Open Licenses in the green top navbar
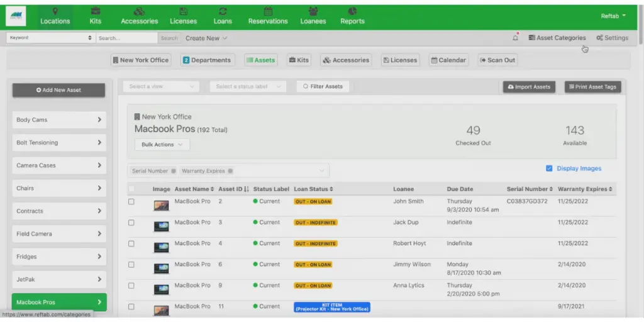The image size is (644, 322). pos(184,16)
